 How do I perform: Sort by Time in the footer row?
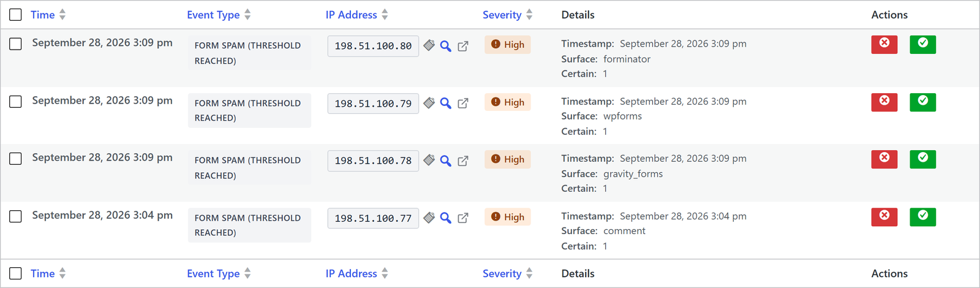[48, 273]
